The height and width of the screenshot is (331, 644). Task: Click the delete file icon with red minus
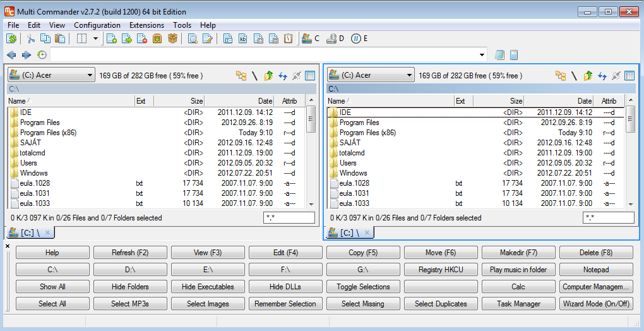click(x=142, y=39)
